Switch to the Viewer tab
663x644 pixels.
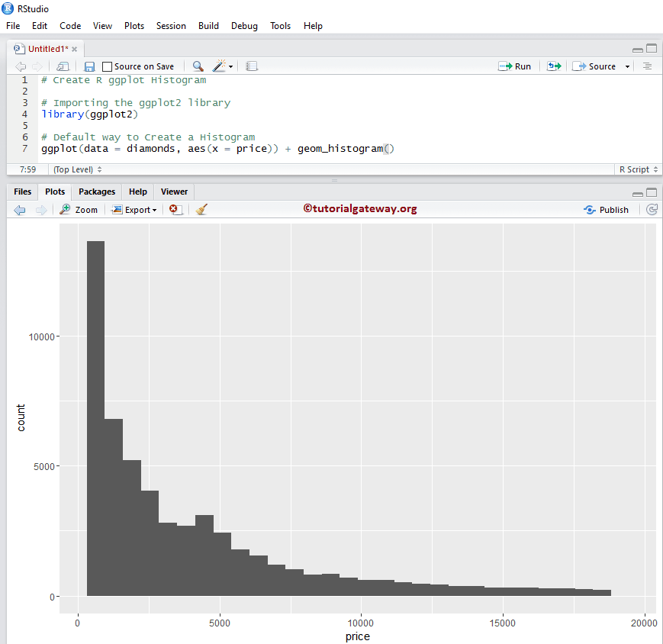pos(174,192)
